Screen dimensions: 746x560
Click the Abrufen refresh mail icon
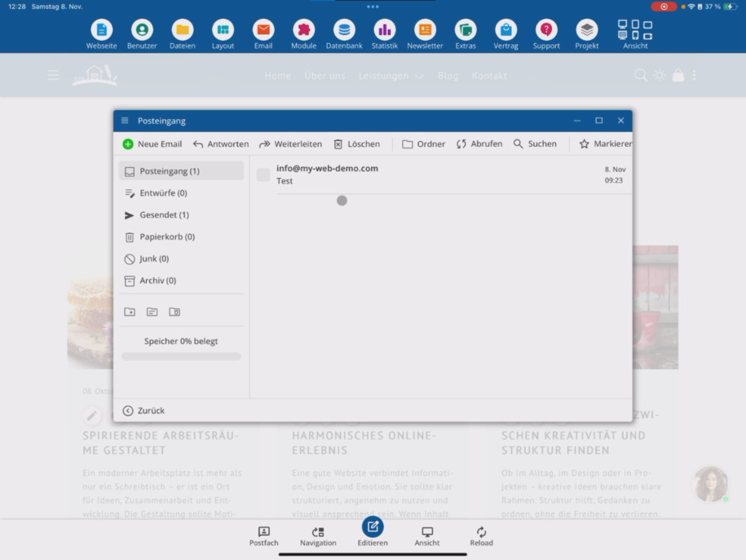[x=461, y=143]
